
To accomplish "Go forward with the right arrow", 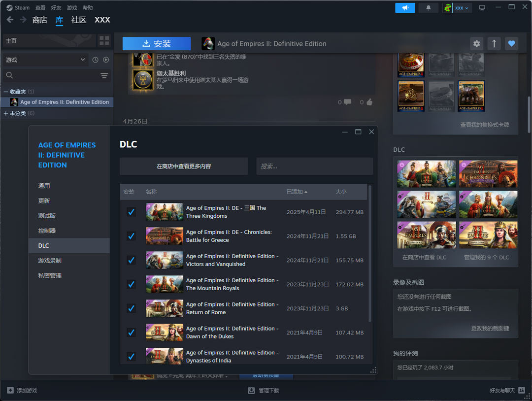I will tap(23, 20).
